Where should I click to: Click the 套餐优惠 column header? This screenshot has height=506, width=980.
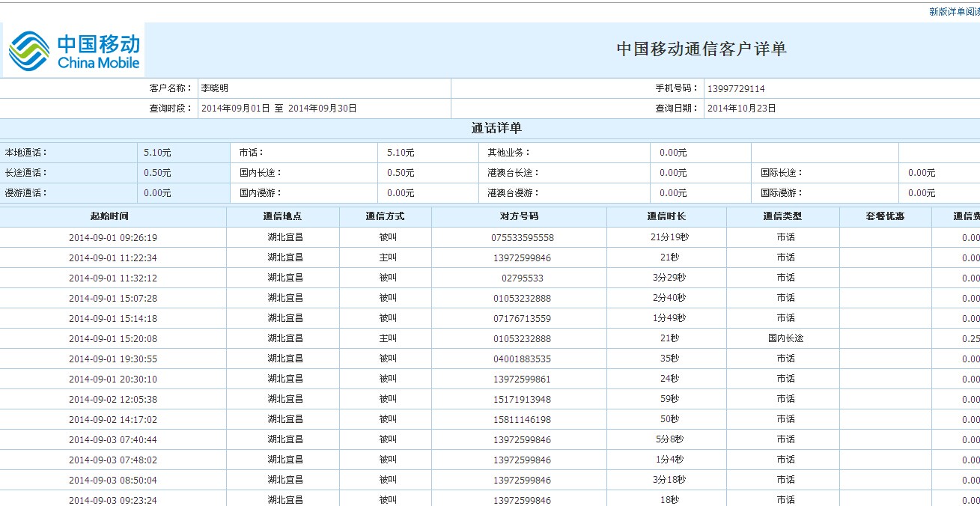[x=885, y=216]
